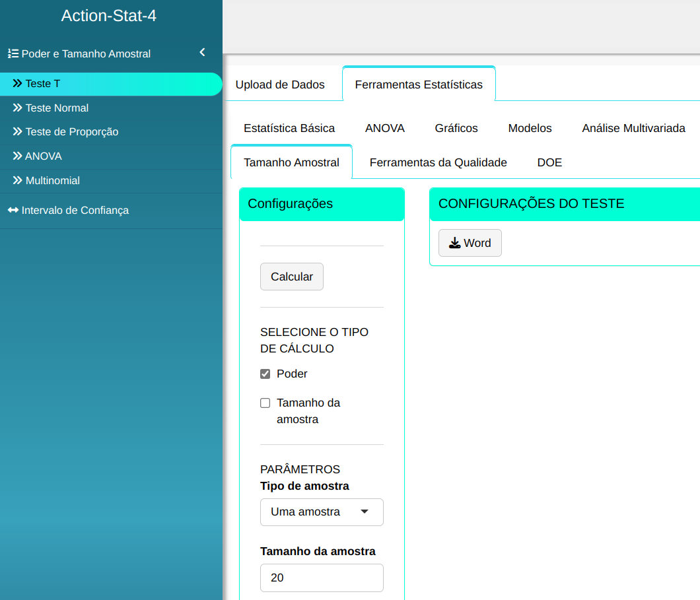Click the double-chevron icon beside Teste de Proporção

point(18,132)
